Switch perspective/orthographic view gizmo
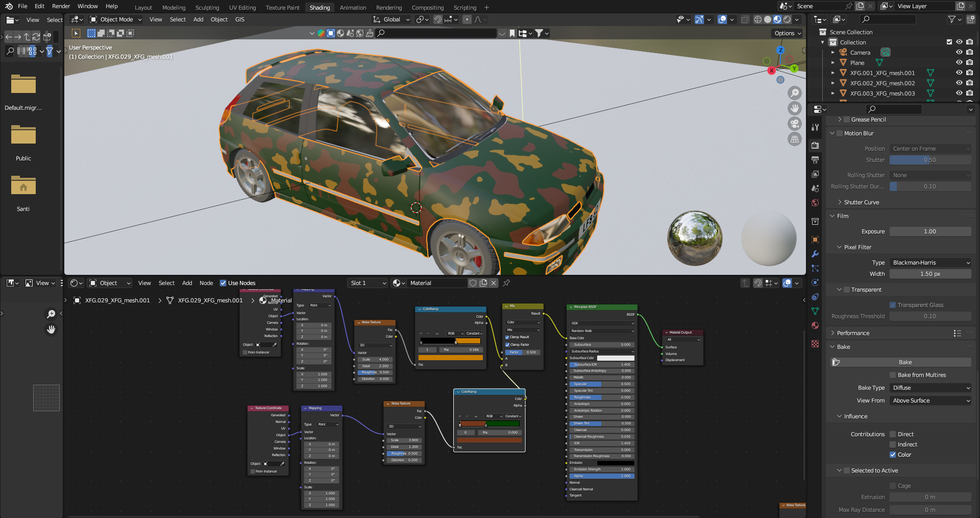Image resolution: width=980 pixels, height=518 pixels. 795,139
